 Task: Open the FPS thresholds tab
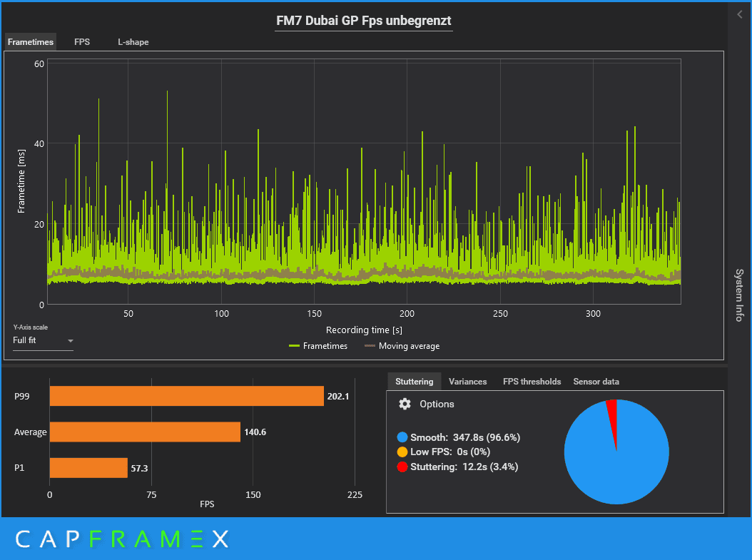click(x=532, y=382)
